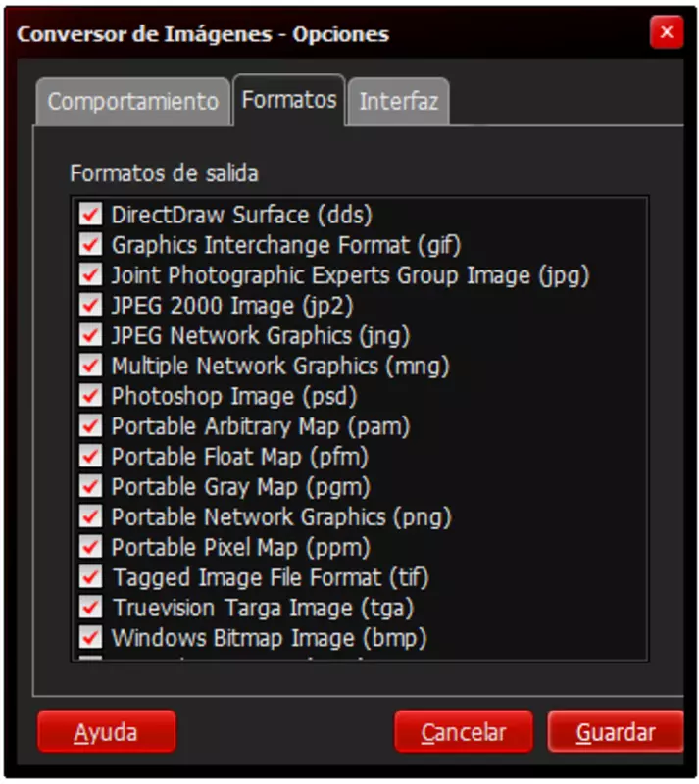This screenshot has width=699, height=784.
Task: Toggle JPEG Network Graphics (jng) checkbox
Action: (x=90, y=335)
